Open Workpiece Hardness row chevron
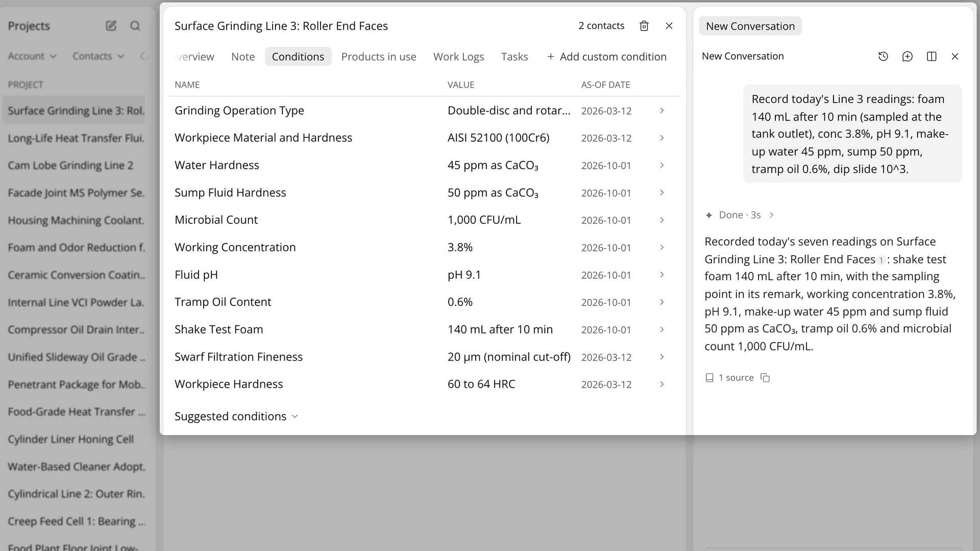980x551 pixels. coord(662,384)
